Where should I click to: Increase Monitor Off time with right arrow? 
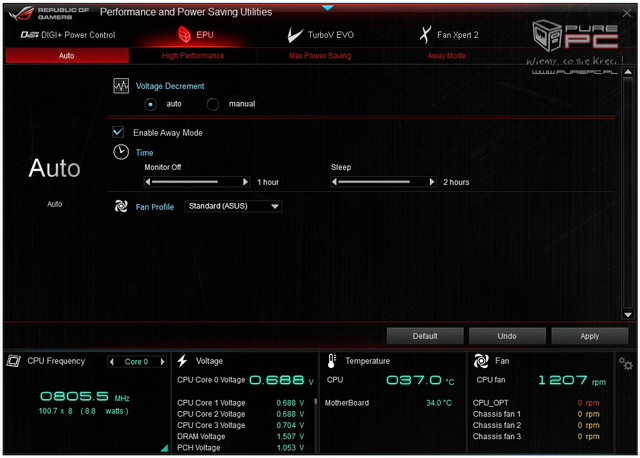click(245, 182)
